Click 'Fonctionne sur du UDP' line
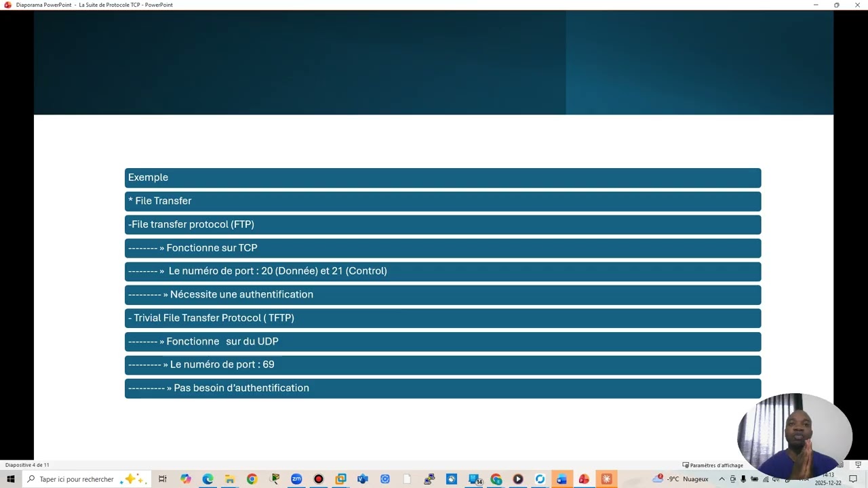 443,342
